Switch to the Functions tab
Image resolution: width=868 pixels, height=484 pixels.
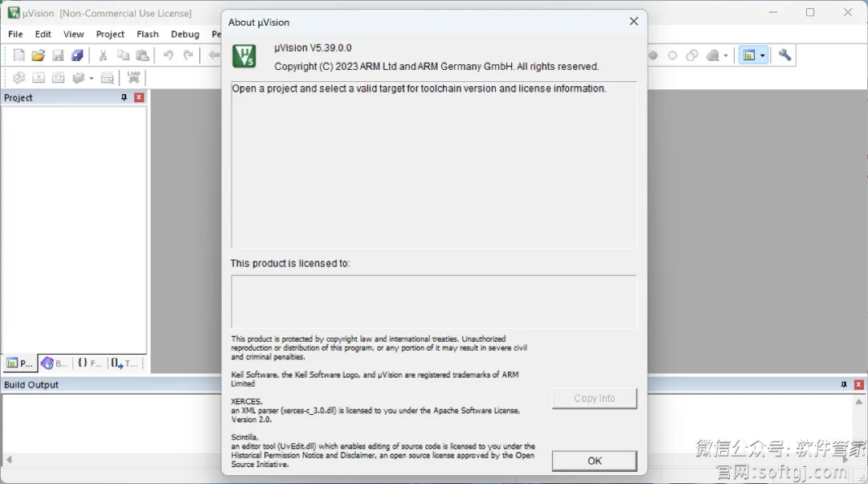90,363
